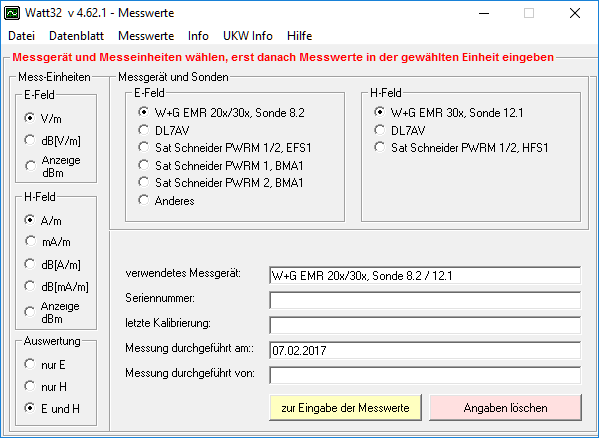Click the Messung durchgeführt von field
This screenshot has height=438, width=599.
click(x=425, y=375)
